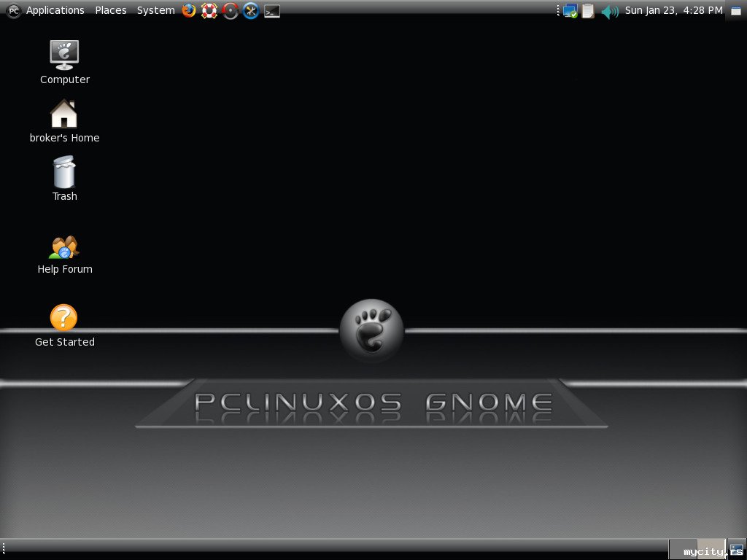747x560 pixels.
Task: Click the show desktop icon in bottom panel
Action: [x=737, y=549]
